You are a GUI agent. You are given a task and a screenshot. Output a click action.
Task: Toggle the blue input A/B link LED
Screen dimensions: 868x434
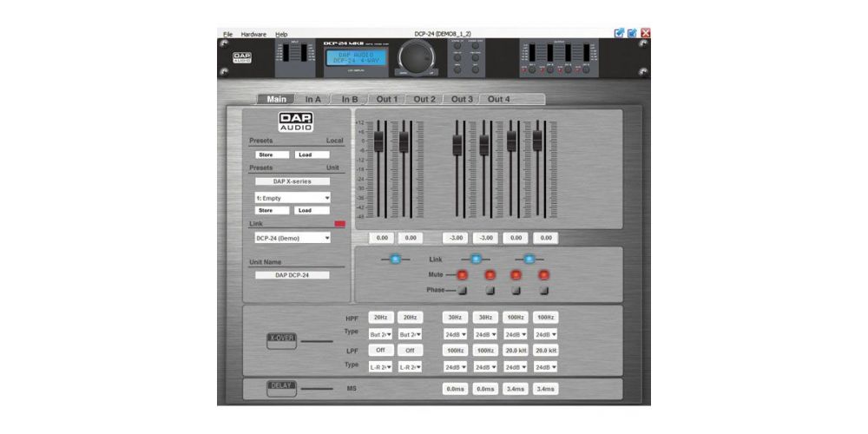coord(395,259)
